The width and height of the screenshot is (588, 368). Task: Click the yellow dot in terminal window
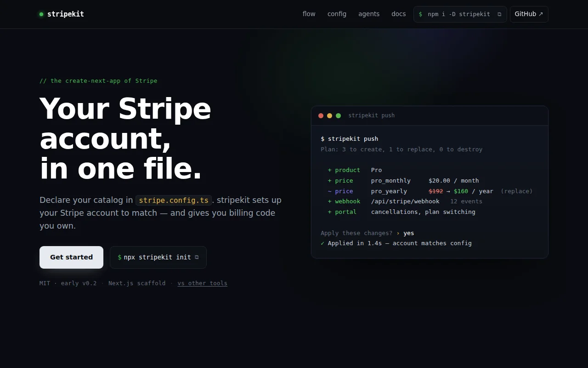click(329, 115)
